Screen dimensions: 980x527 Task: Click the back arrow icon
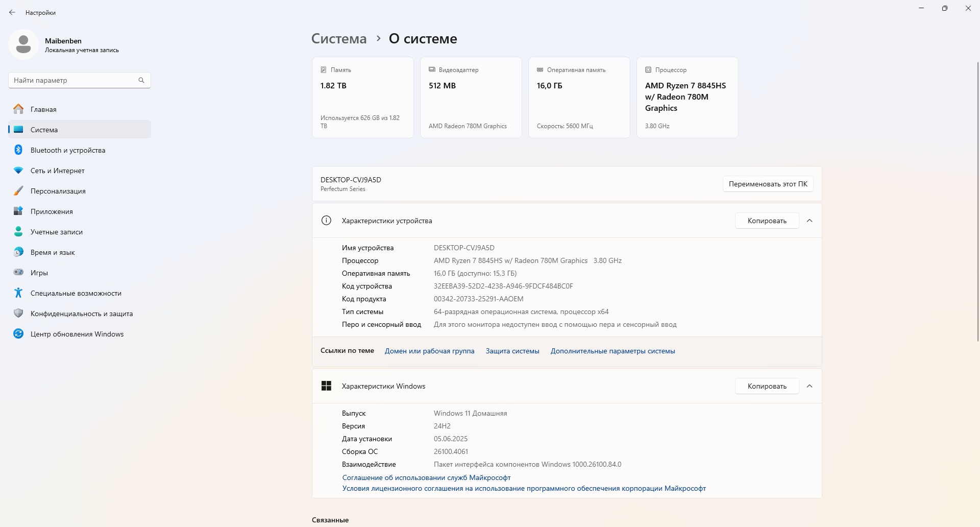click(12, 12)
